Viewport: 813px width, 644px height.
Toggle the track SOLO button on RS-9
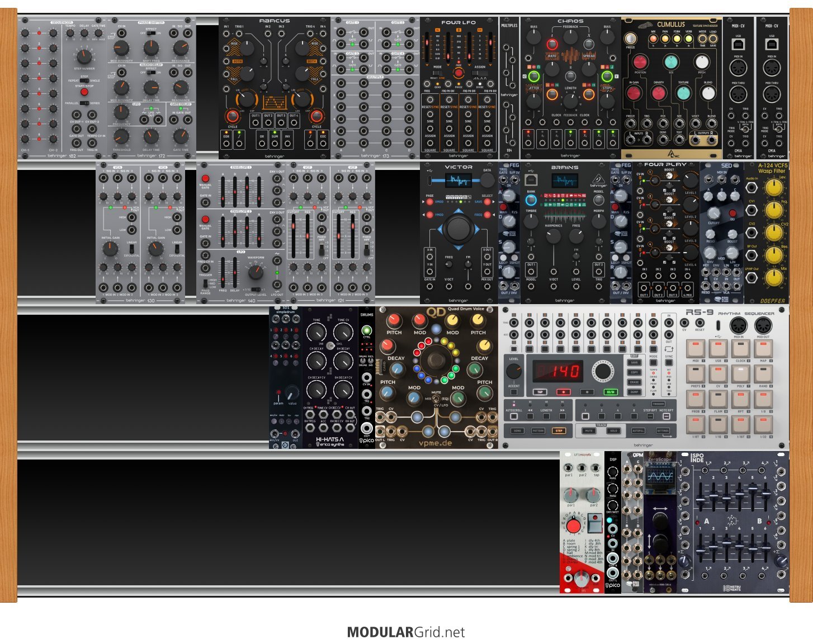point(613,431)
